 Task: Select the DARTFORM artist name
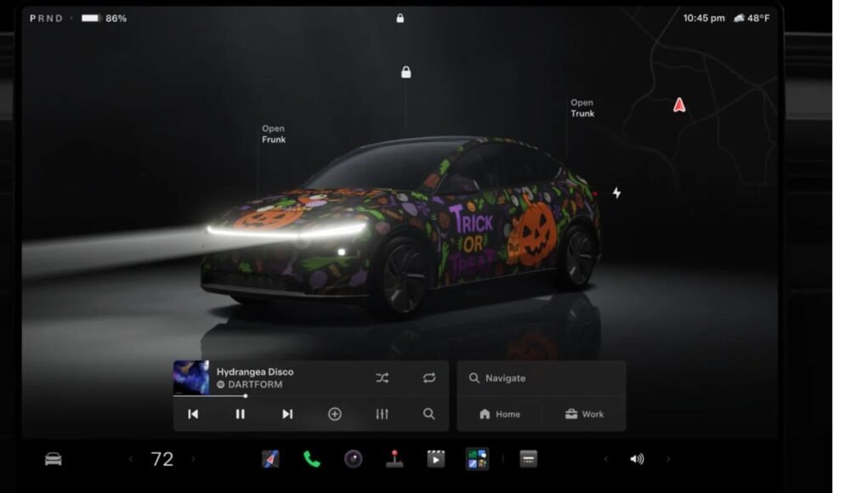(x=255, y=384)
